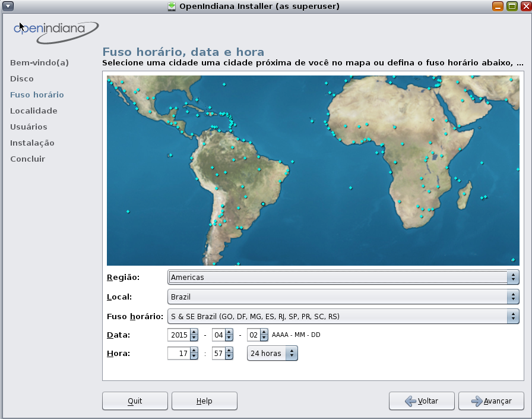Click the Hora label

tap(118, 353)
